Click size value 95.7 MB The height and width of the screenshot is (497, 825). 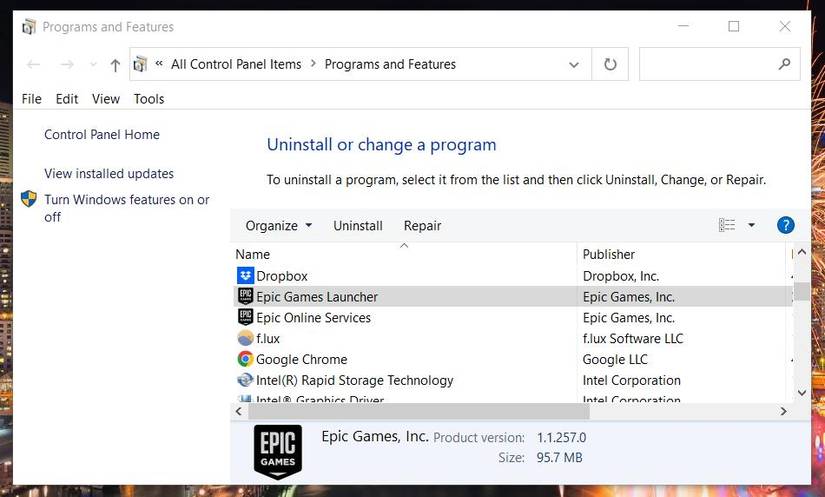click(559, 458)
